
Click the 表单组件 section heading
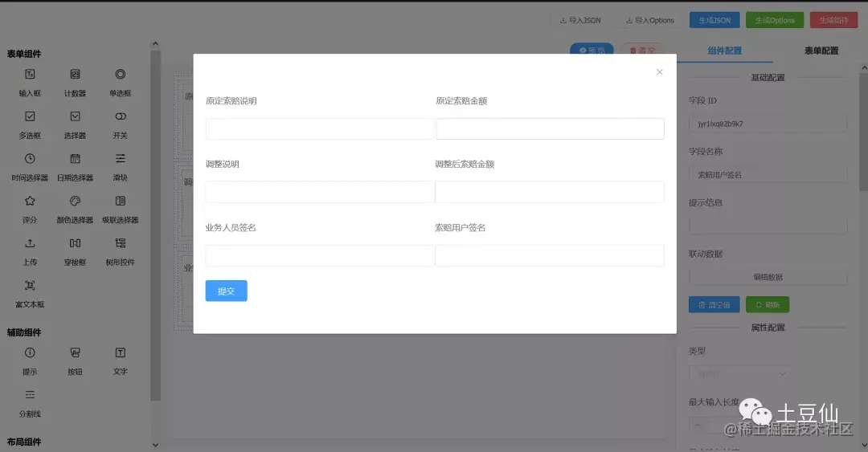pyautogui.click(x=24, y=54)
